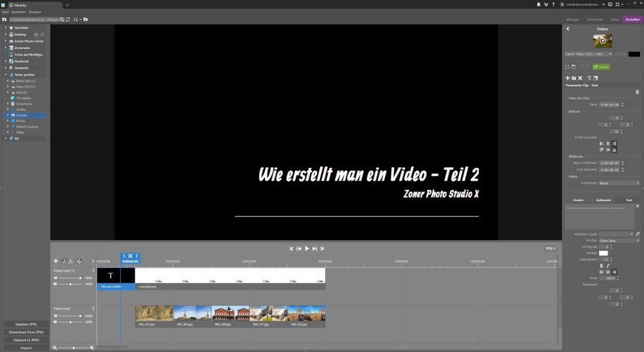644x352 pixels.
Task: Select the Title and Subtitle text clip
Action: pos(116,279)
